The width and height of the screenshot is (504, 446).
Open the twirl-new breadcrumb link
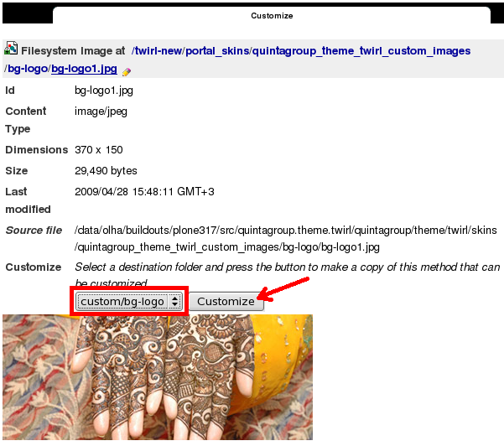click(158, 51)
